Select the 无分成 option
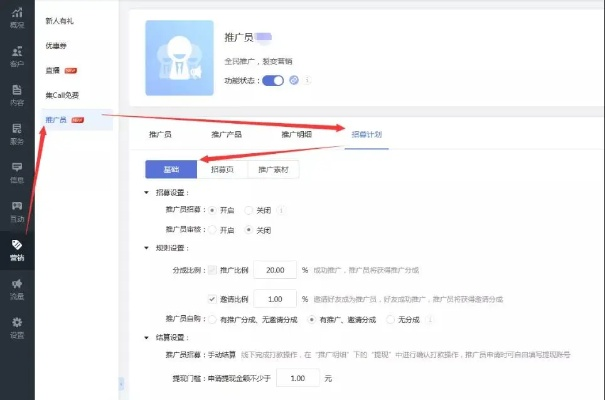Screen dimensions: 605x400 (x=390, y=319)
